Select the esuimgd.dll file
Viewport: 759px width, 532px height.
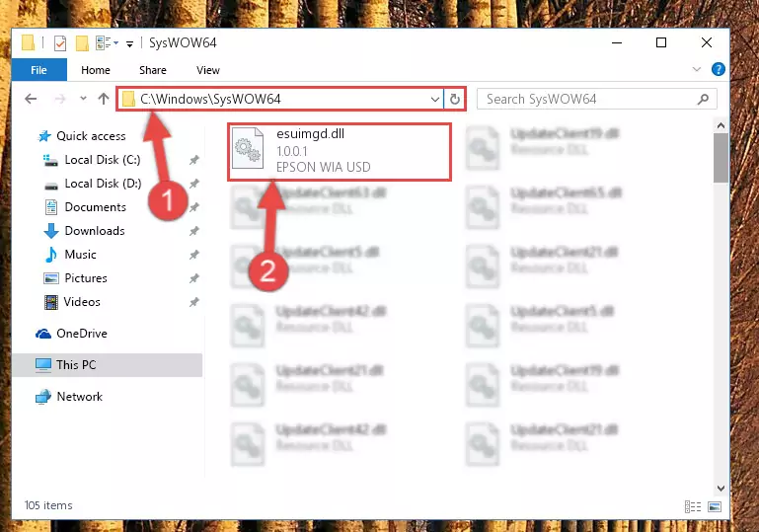(x=339, y=151)
